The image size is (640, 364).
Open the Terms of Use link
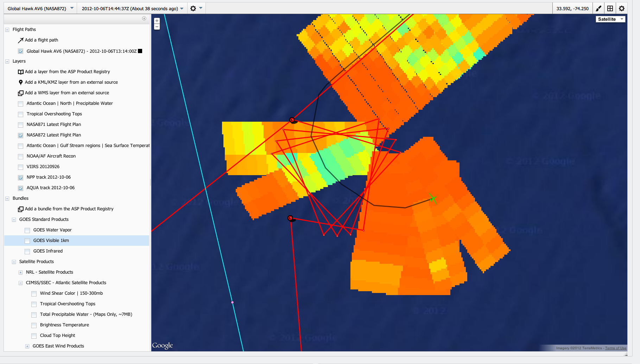point(615,348)
